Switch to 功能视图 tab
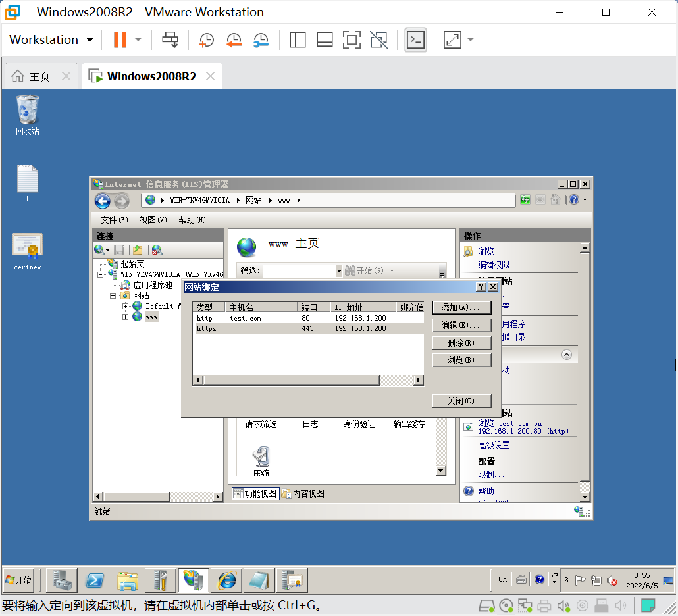 [255, 494]
